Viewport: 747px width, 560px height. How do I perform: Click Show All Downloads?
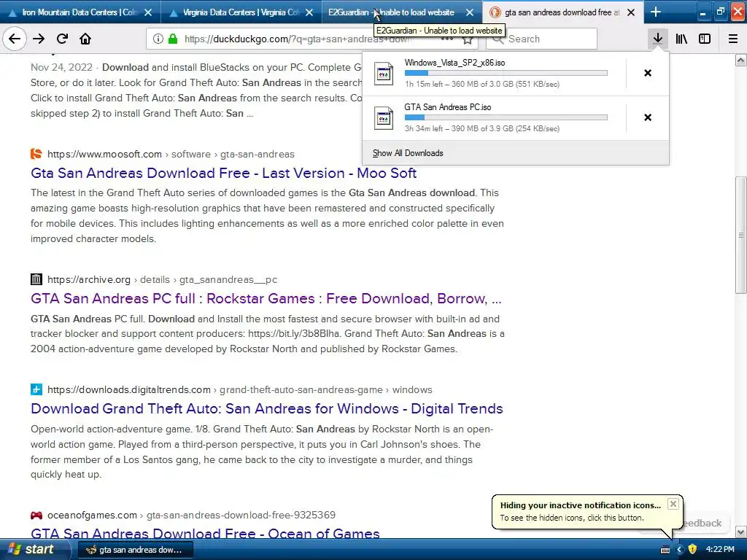pos(408,153)
